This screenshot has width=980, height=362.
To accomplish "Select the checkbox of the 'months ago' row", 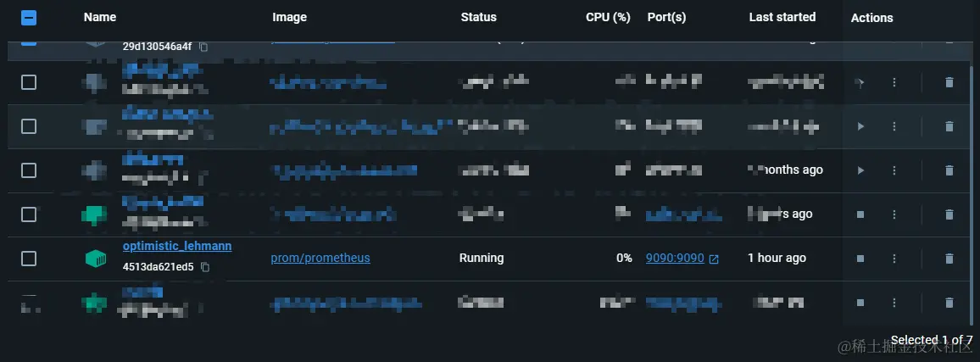I will tap(29, 170).
